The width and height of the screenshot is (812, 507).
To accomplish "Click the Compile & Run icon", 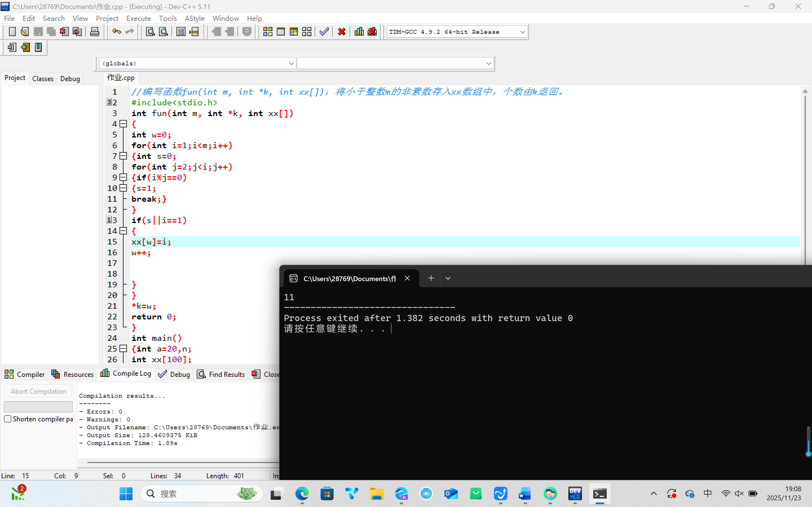I will pyautogui.click(x=294, y=32).
